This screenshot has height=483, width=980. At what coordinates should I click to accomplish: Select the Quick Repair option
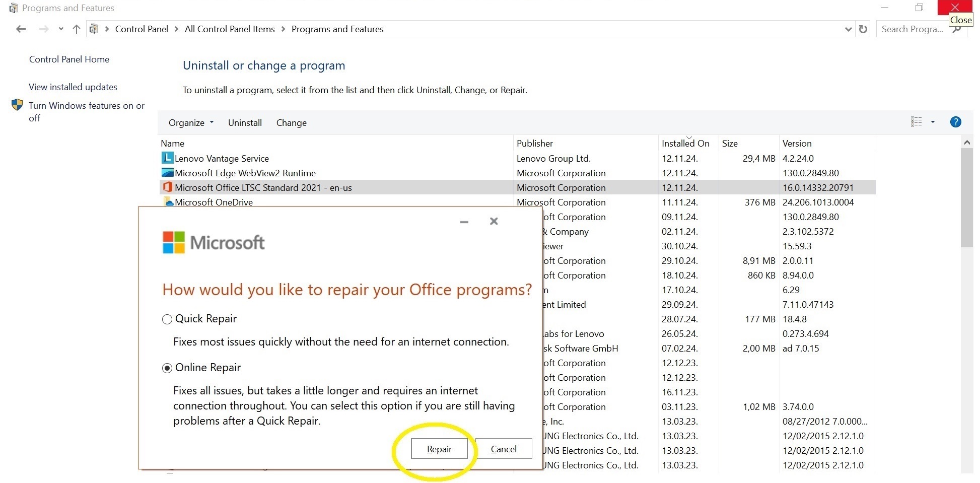click(x=167, y=319)
